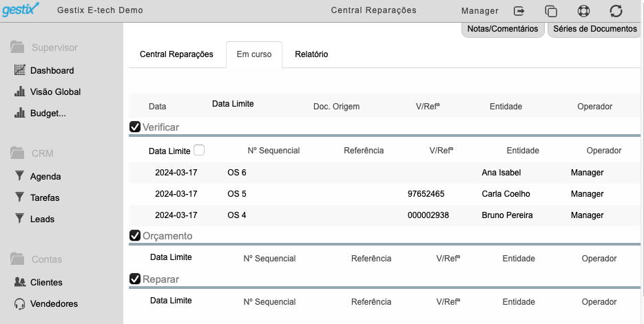
Task: Tick the checkbox beside Data Limite in Verificar
Action: click(x=199, y=150)
